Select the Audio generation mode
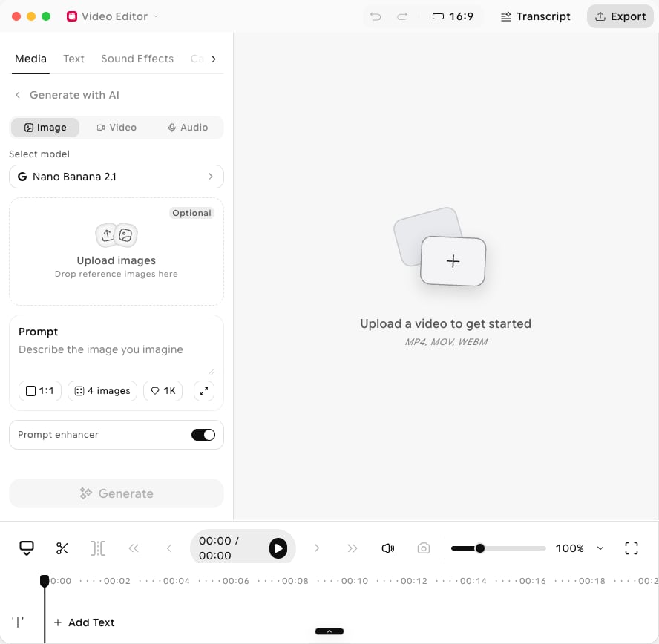Image resolution: width=659 pixels, height=644 pixels. tap(188, 128)
